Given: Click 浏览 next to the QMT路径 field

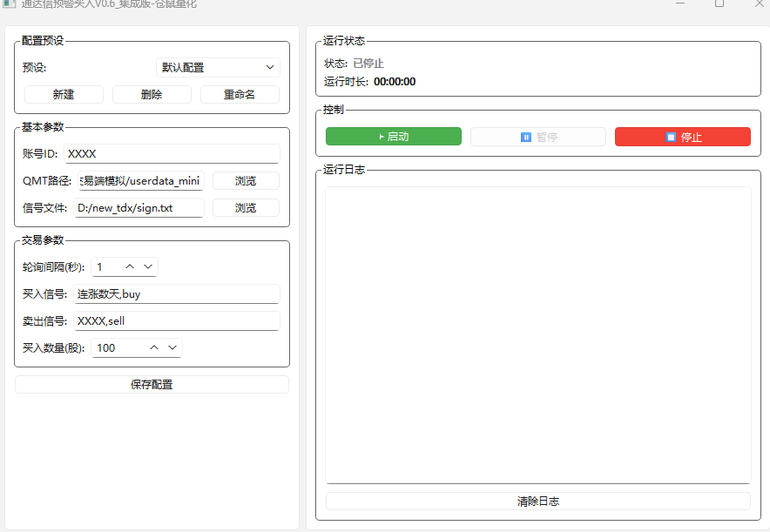Looking at the screenshot, I should point(246,181).
